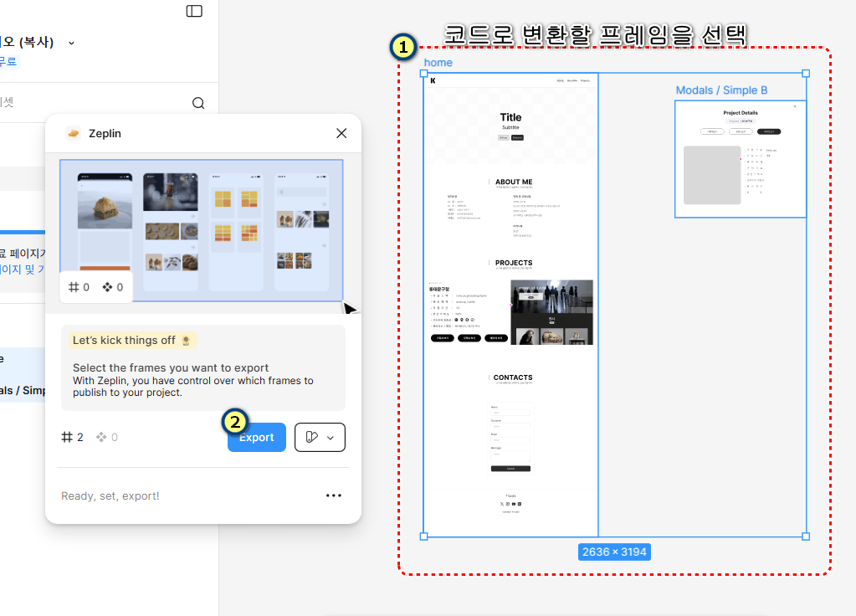Click the Zeplin preview illustration thumbnail
The image size is (856, 616).
click(201, 230)
